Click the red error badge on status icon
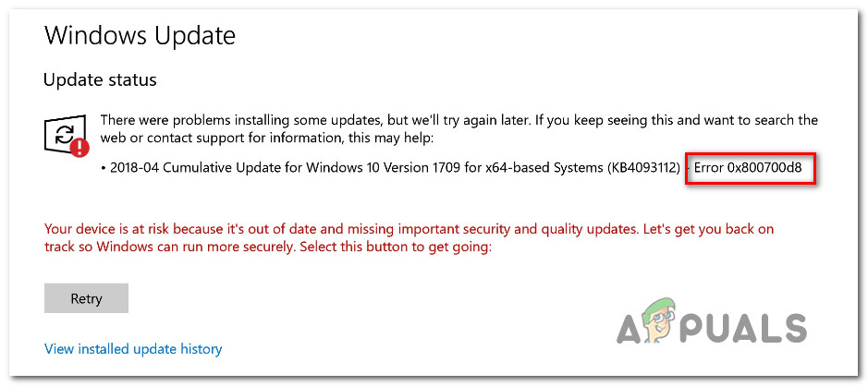Screen dimensions: 868x386 point(82,146)
